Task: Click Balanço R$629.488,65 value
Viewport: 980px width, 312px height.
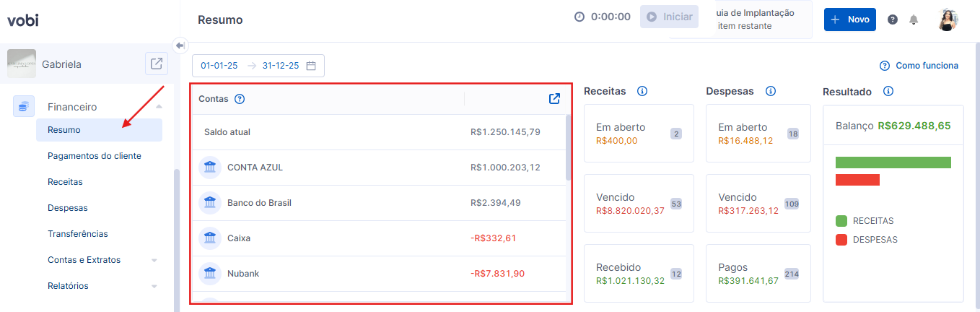Action: click(914, 126)
